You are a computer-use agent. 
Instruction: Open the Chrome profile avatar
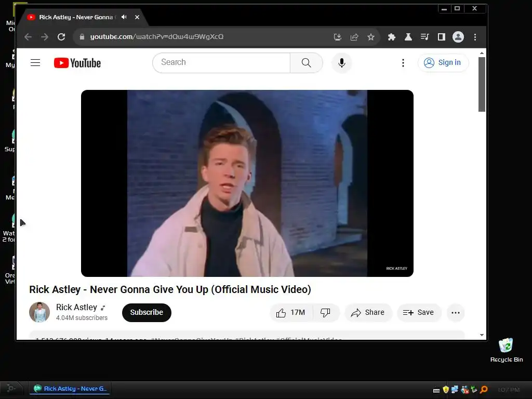pyautogui.click(x=458, y=37)
